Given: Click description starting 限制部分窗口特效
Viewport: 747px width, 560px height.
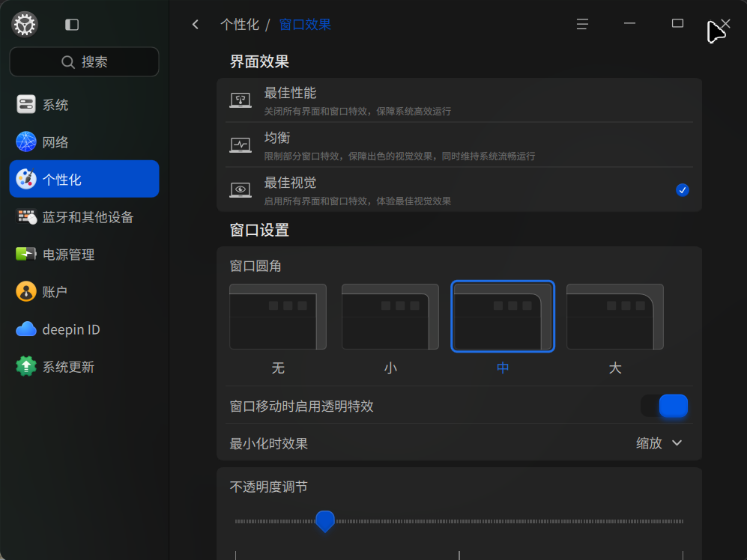Looking at the screenshot, I should tap(399, 156).
